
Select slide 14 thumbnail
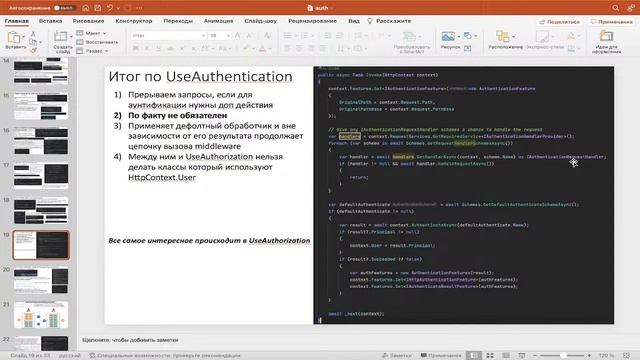pos(41,71)
